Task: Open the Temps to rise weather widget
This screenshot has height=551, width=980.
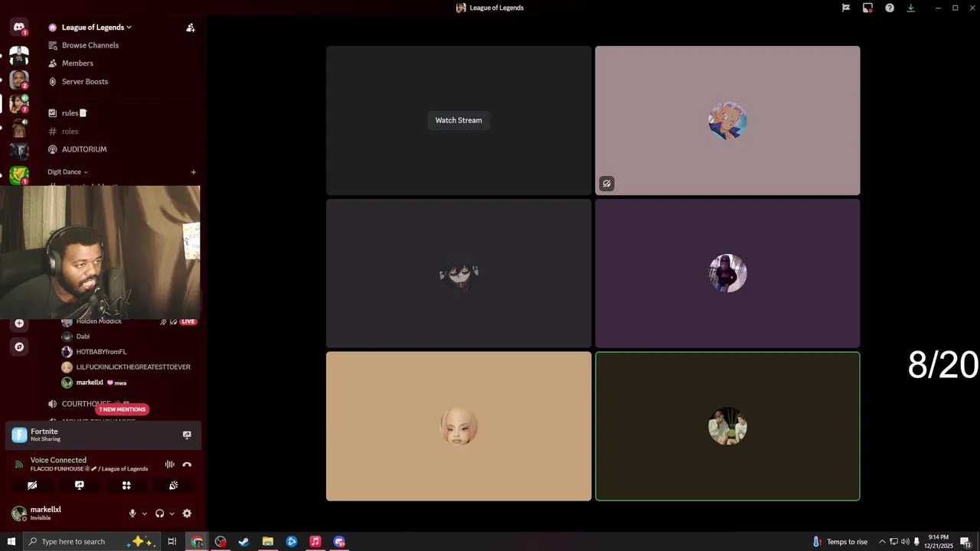Action: [x=840, y=542]
